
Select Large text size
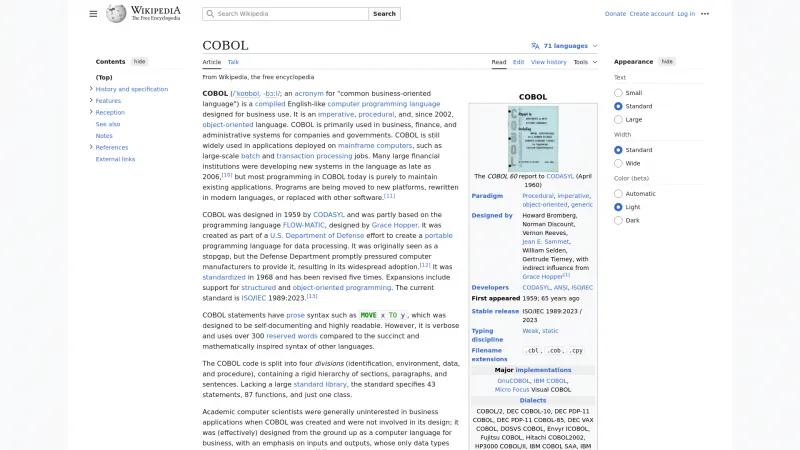[x=618, y=119]
